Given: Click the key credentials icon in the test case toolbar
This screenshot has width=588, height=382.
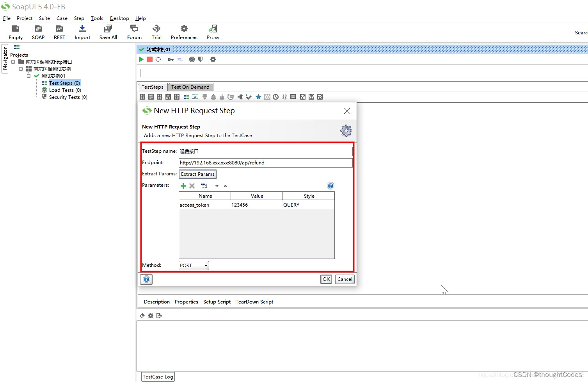Looking at the screenshot, I should click(x=171, y=59).
